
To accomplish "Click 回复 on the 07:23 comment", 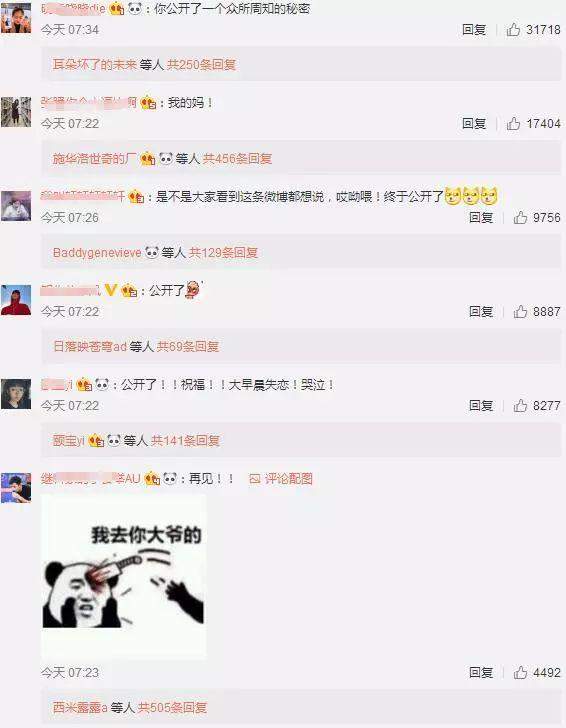I will tap(481, 672).
